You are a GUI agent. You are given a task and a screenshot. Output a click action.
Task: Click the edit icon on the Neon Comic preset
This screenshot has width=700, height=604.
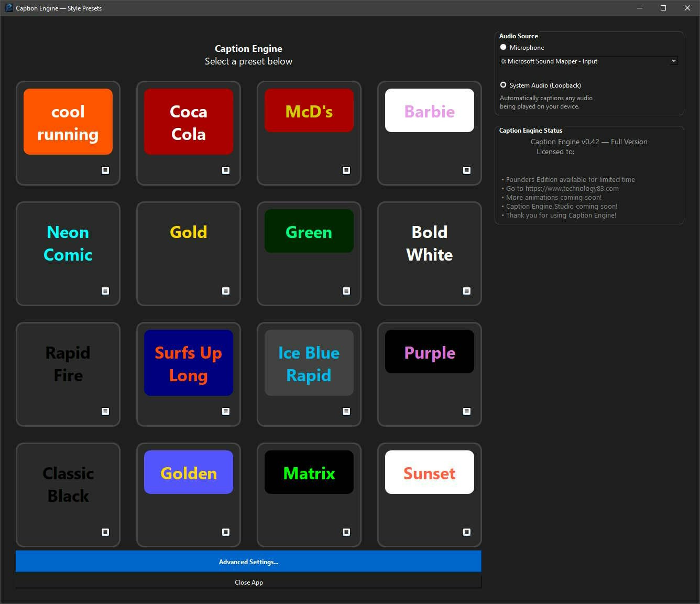point(105,290)
